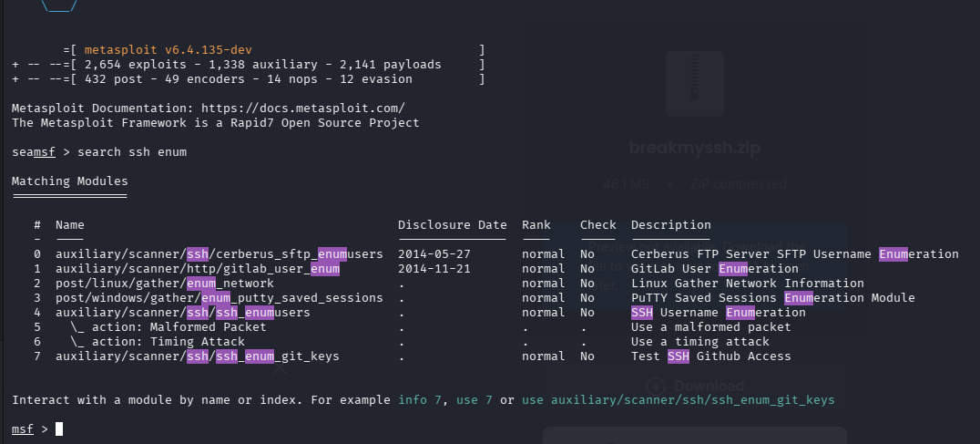This screenshot has width=980, height=444.
Task: Open the docs.metasploit.com documentation URL
Action: coord(302,108)
